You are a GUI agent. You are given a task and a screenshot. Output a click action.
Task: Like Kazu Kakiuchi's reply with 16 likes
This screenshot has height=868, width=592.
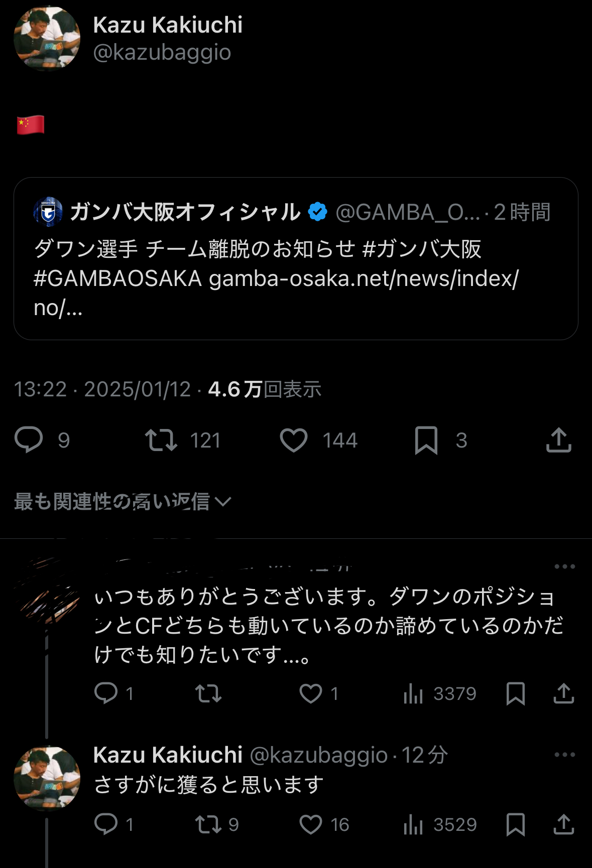click(x=311, y=824)
